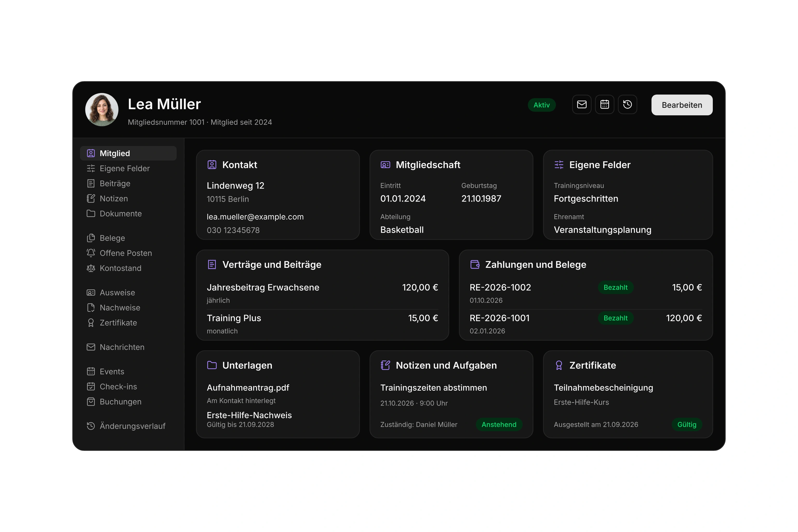This screenshot has height=532, width=798.
Task: Click the Zertifikate card ribbon icon
Action: 559,365
